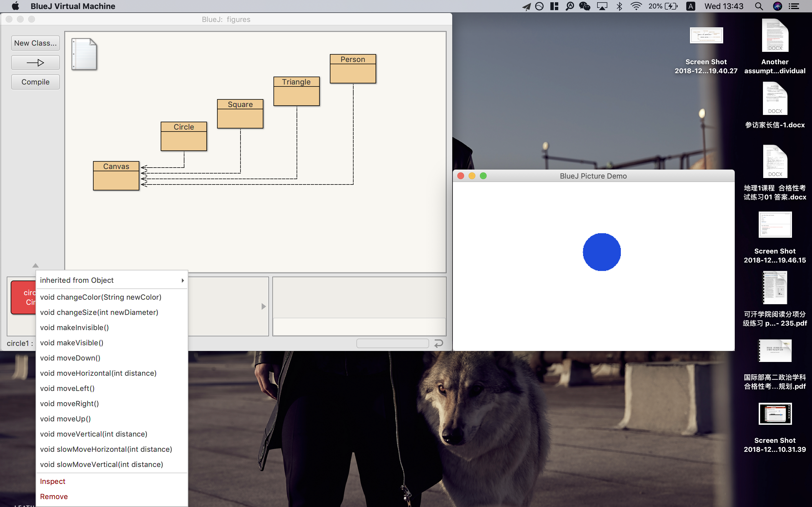Screen dimensions: 812x507
Task: Select the Circle class box
Action: [x=184, y=136]
